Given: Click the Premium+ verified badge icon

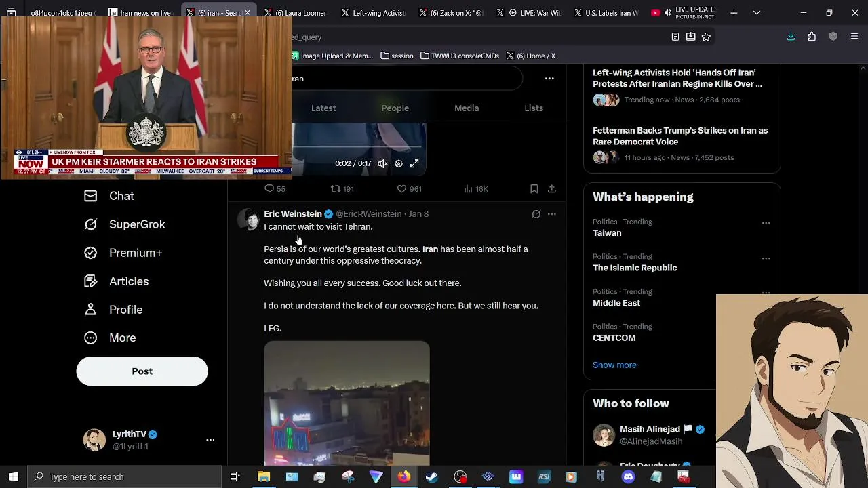Looking at the screenshot, I should 90,253.
